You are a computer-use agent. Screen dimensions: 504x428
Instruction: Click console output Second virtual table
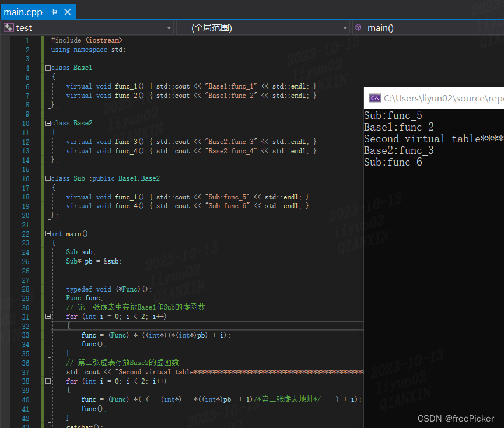pos(434,139)
